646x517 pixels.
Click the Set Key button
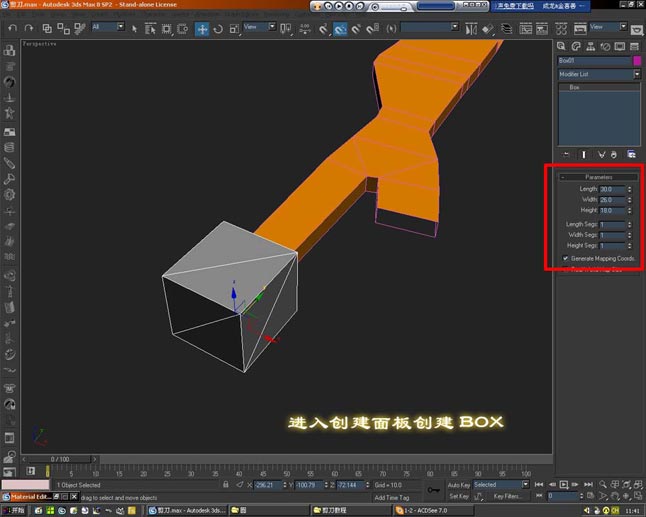(x=459, y=496)
